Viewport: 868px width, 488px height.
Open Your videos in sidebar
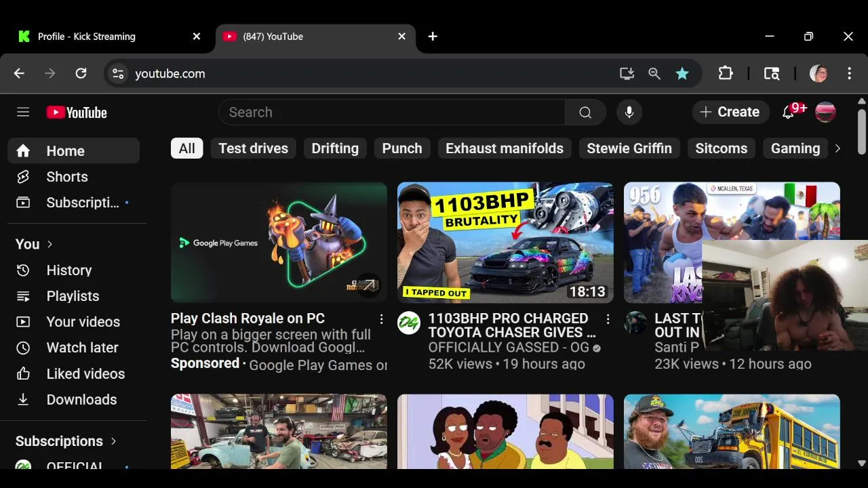pos(73,322)
